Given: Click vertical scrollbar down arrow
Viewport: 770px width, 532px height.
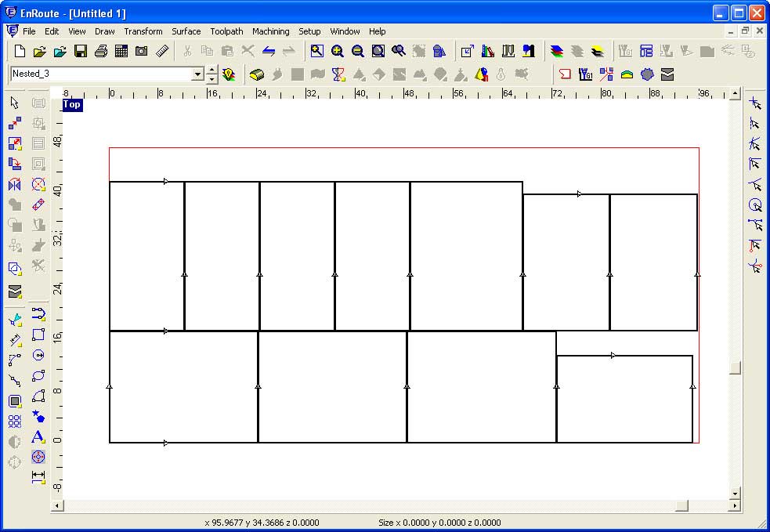Looking at the screenshot, I should click(735, 494).
